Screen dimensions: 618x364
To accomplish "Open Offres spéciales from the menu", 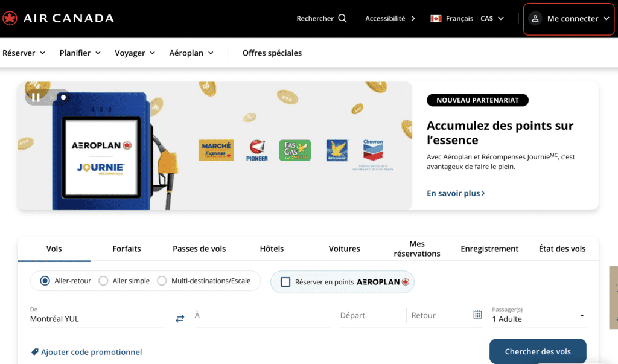I will (272, 53).
